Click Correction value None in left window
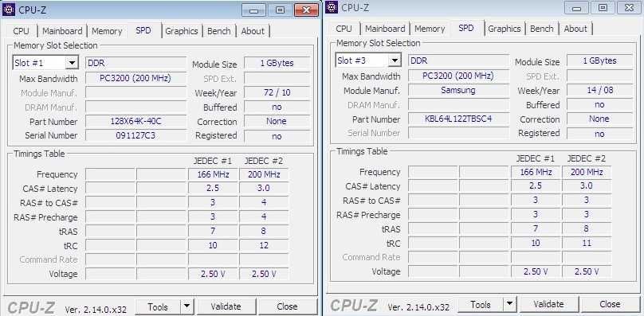Image resolution: width=644 pixels, height=316 pixels. (x=277, y=122)
